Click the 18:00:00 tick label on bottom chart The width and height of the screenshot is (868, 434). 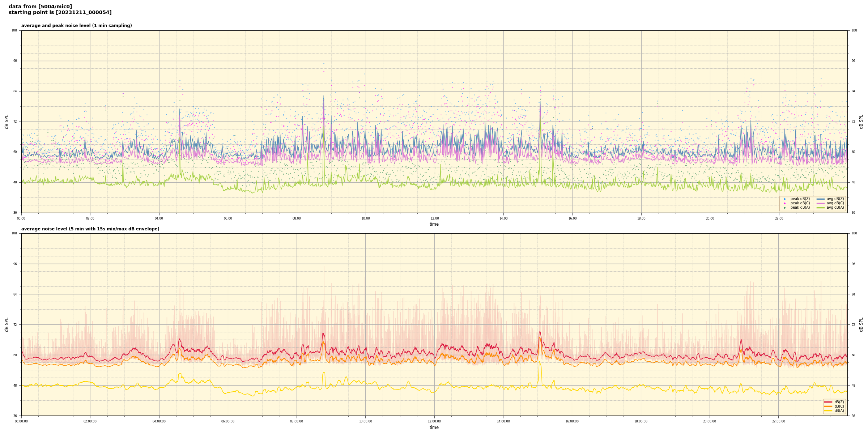641,421
